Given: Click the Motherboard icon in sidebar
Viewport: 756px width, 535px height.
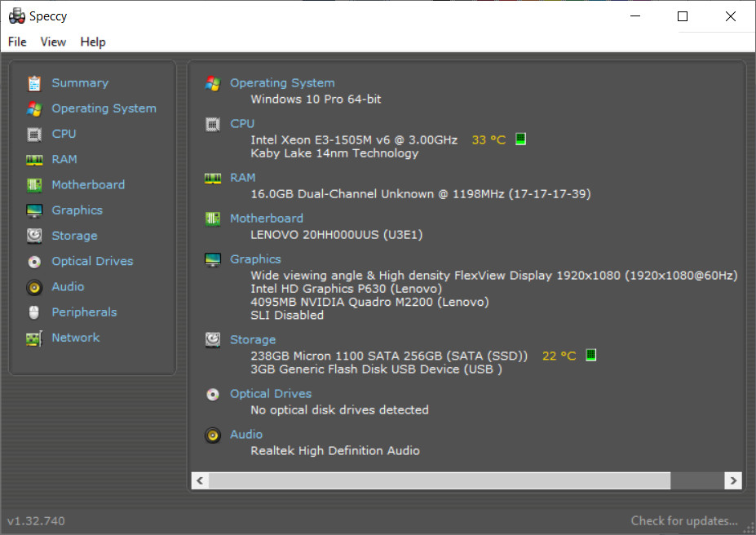Looking at the screenshot, I should point(34,185).
